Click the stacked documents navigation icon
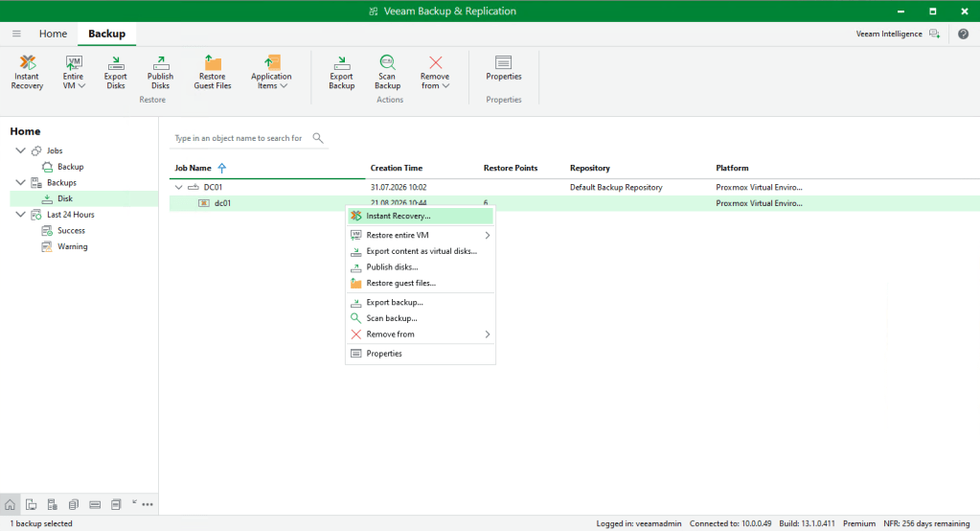 [74, 505]
